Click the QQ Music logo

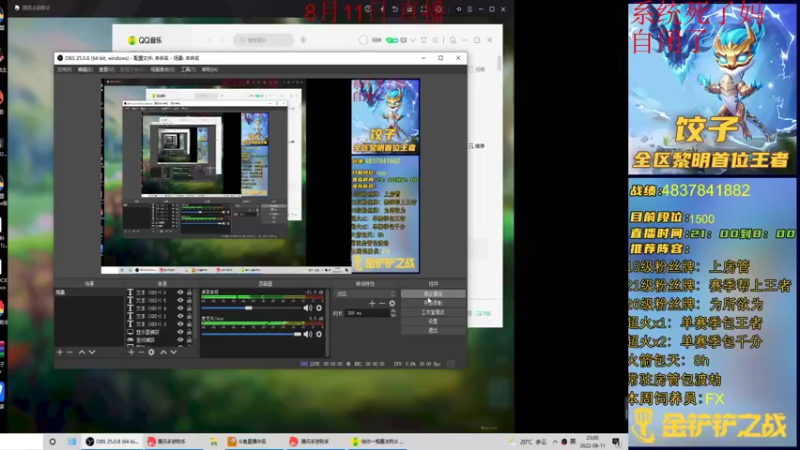click(x=144, y=40)
